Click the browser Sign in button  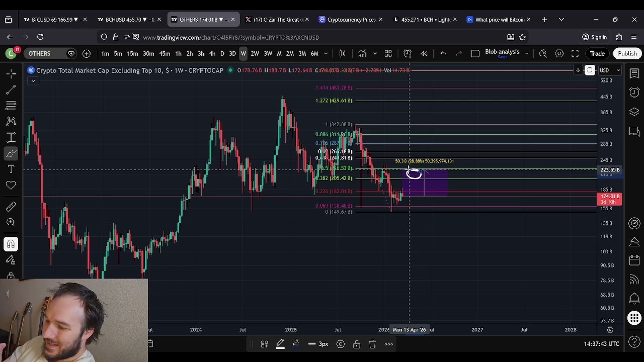coord(594,37)
